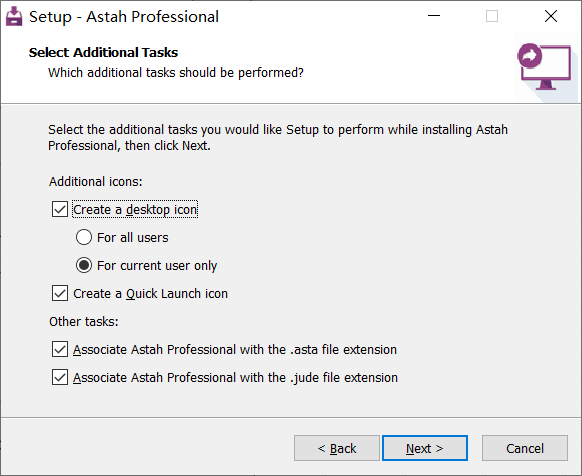Go to the previous step with Back
The height and width of the screenshot is (476, 582).
pyautogui.click(x=337, y=448)
